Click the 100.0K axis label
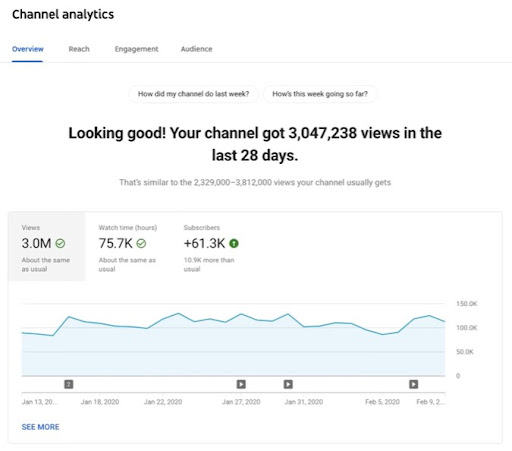512x451 pixels. 467,328
